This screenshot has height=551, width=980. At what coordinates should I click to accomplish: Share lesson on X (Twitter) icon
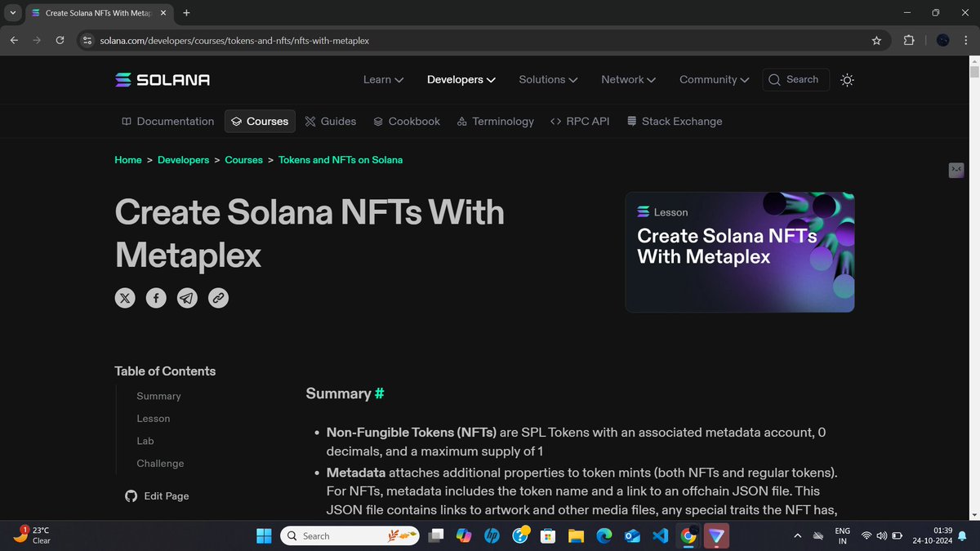125,298
